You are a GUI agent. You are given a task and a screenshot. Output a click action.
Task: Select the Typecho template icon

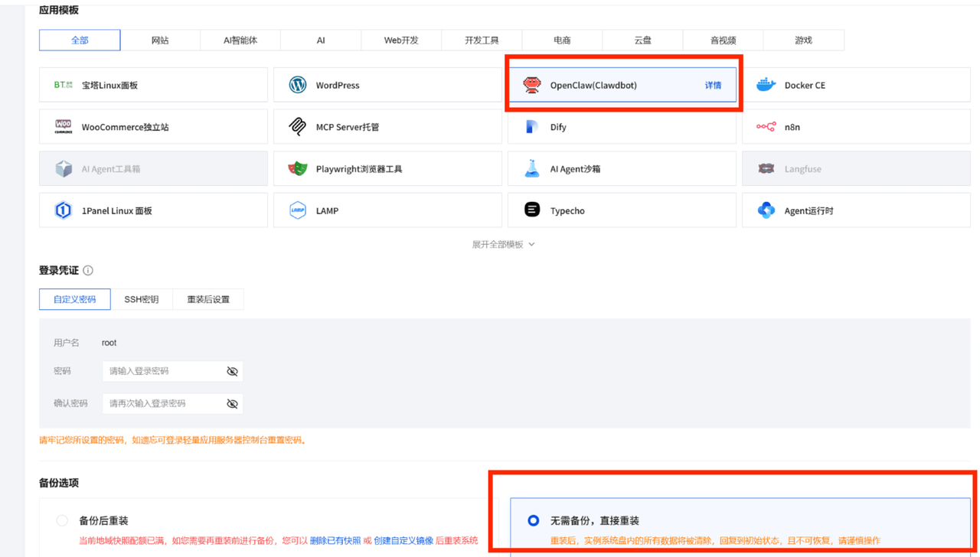(x=531, y=210)
